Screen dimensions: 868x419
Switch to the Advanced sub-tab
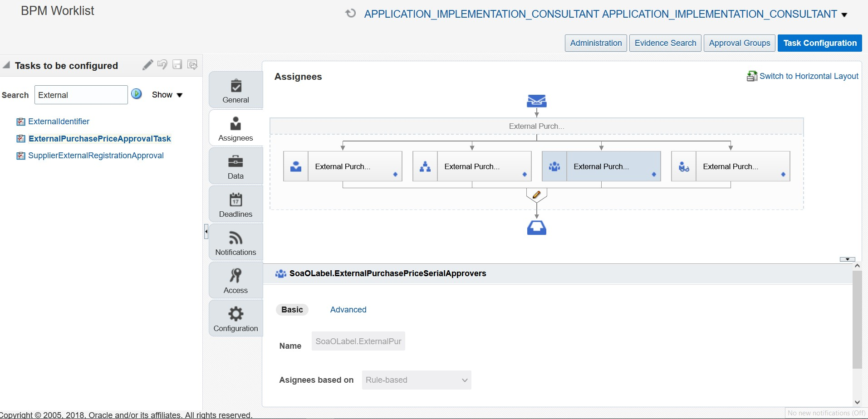click(x=348, y=310)
